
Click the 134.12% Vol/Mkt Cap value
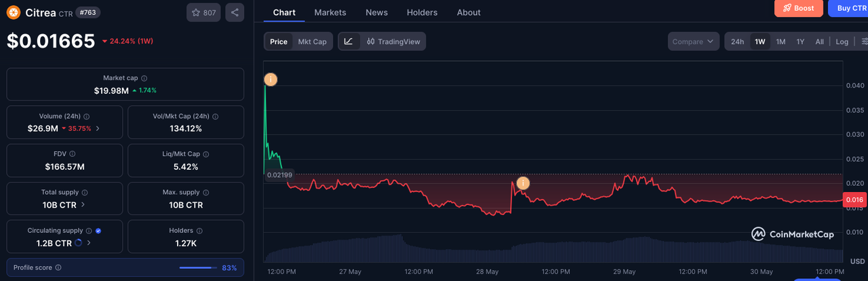(x=186, y=128)
